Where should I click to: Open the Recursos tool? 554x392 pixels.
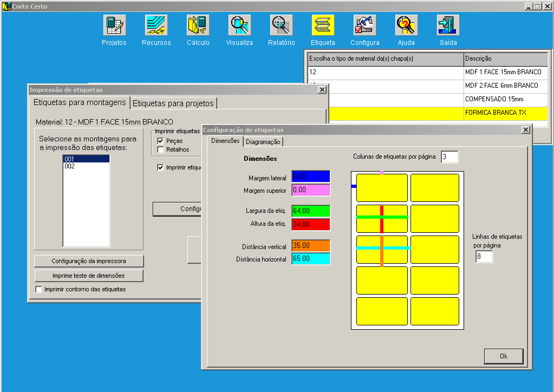(x=156, y=24)
